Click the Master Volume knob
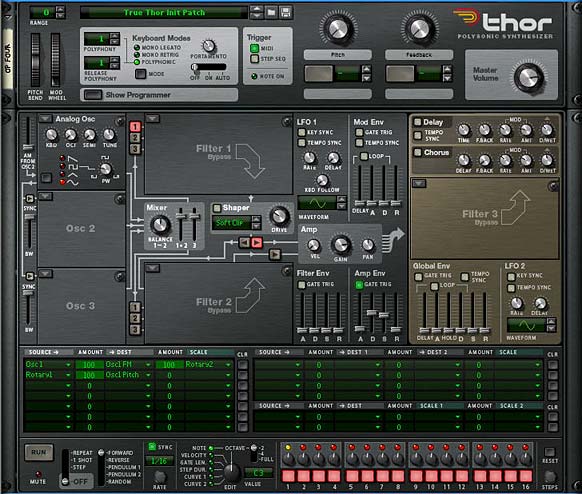582x494 pixels. coord(529,78)
